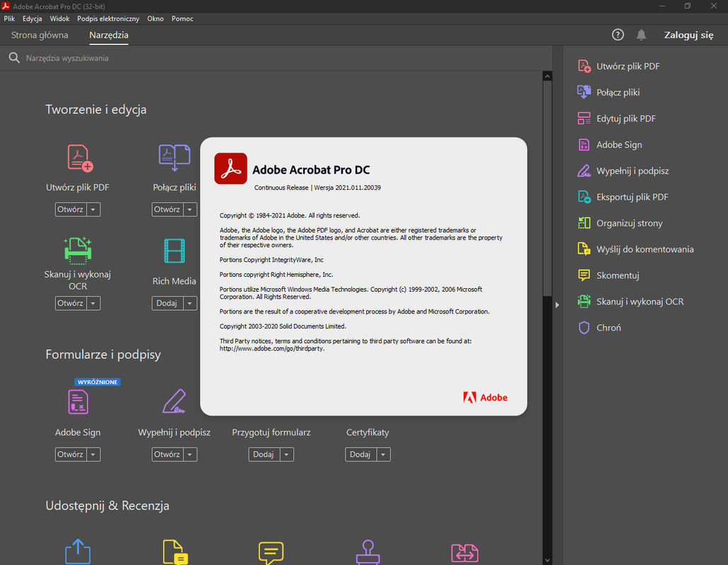Collapse right pane using the arrow handle
This screenshot has width=728, height=565.
coord(557,305)
